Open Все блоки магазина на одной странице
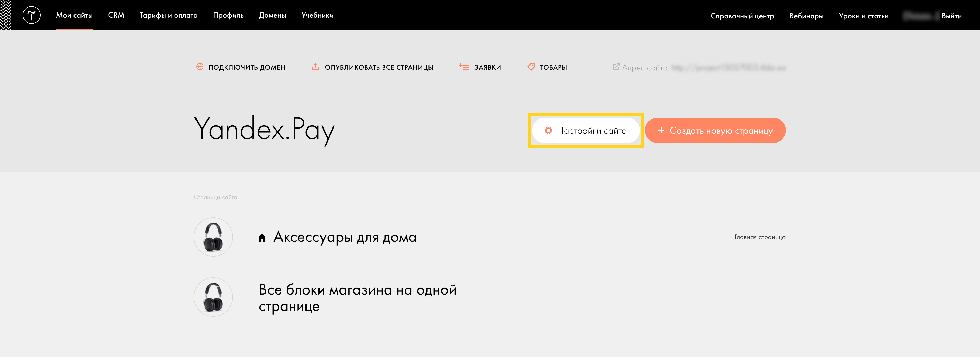Viewport: 980px width, 357px height. (x=358, y=298)
